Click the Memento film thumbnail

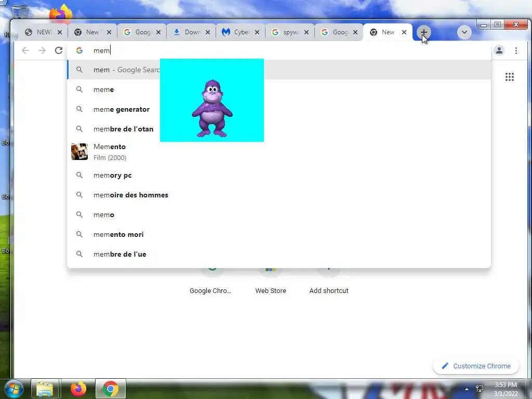(79, 152)
